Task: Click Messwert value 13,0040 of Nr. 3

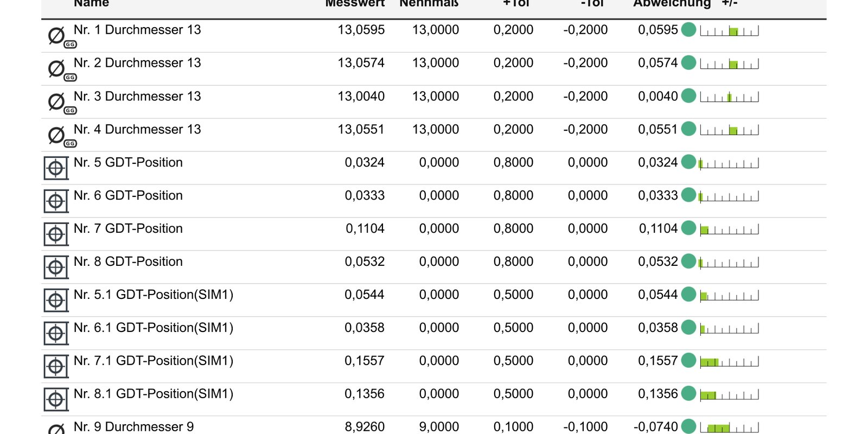Action: 361,97
